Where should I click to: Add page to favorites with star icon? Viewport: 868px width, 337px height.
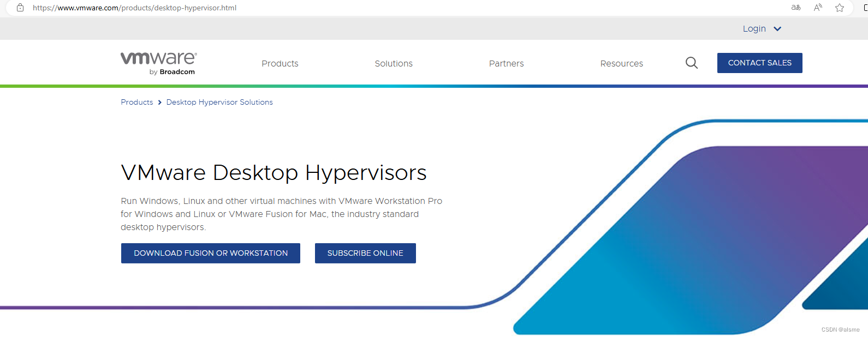click(x=840, y=8)
